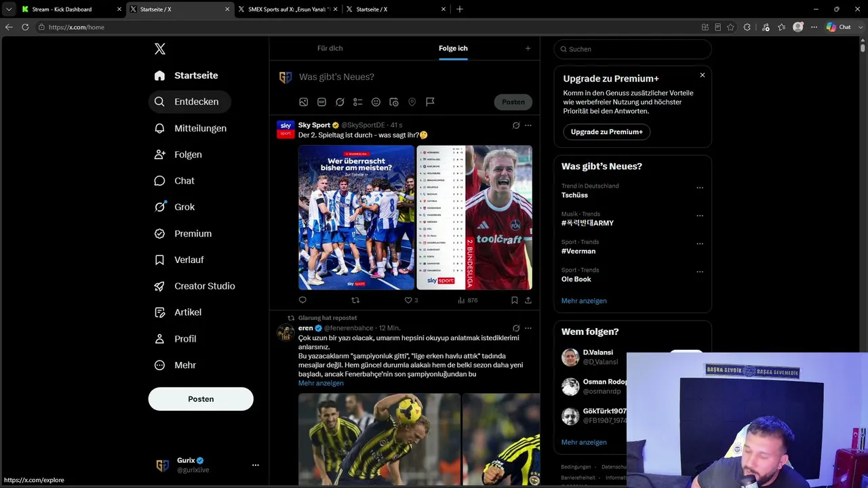
Task: Reload the page in browser toolbar
Action: click(x=25, y=27)
